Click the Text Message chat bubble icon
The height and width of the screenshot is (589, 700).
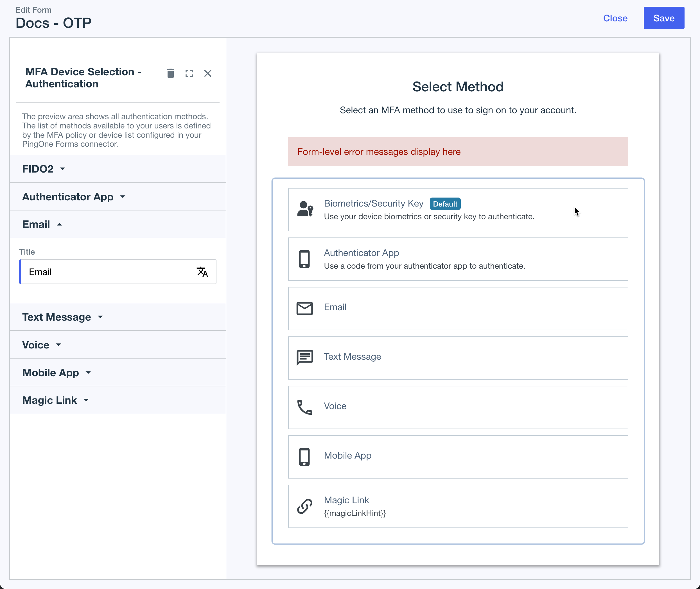click(x=304, y=357)
